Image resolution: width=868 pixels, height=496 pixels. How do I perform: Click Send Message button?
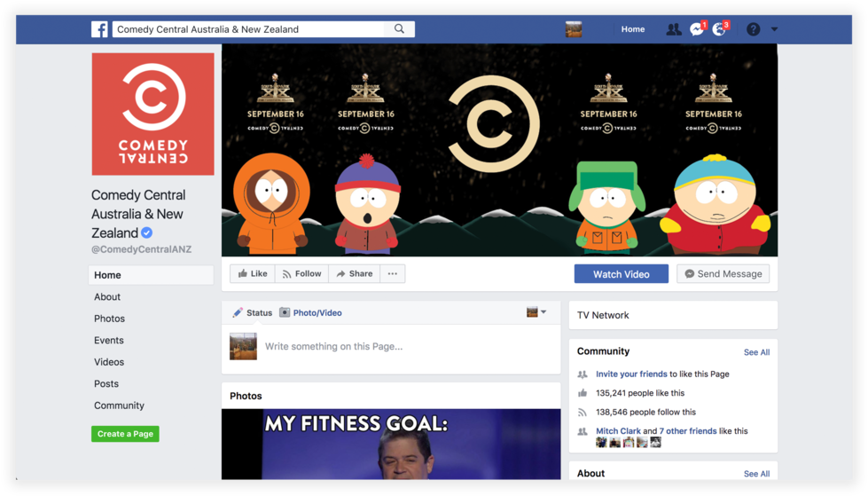tap(723, 274)
